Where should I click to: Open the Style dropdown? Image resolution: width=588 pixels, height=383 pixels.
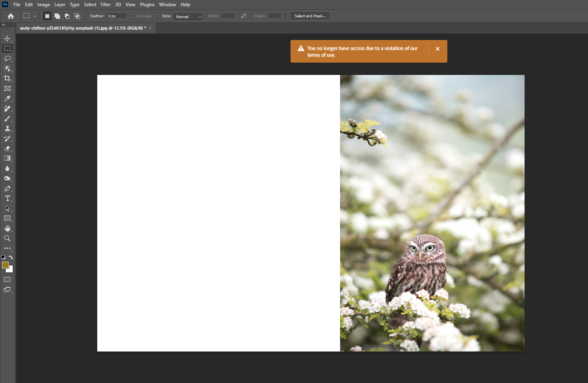click(x=188, y=17)
